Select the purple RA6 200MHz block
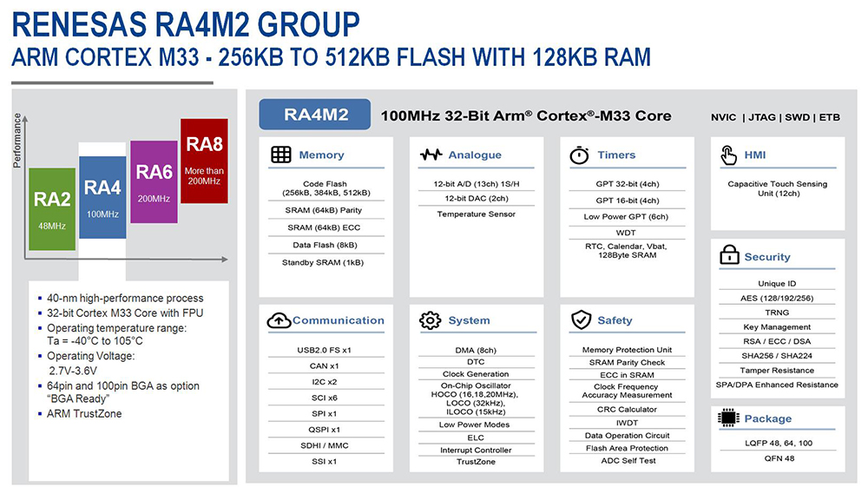 (x=153, y=182)
